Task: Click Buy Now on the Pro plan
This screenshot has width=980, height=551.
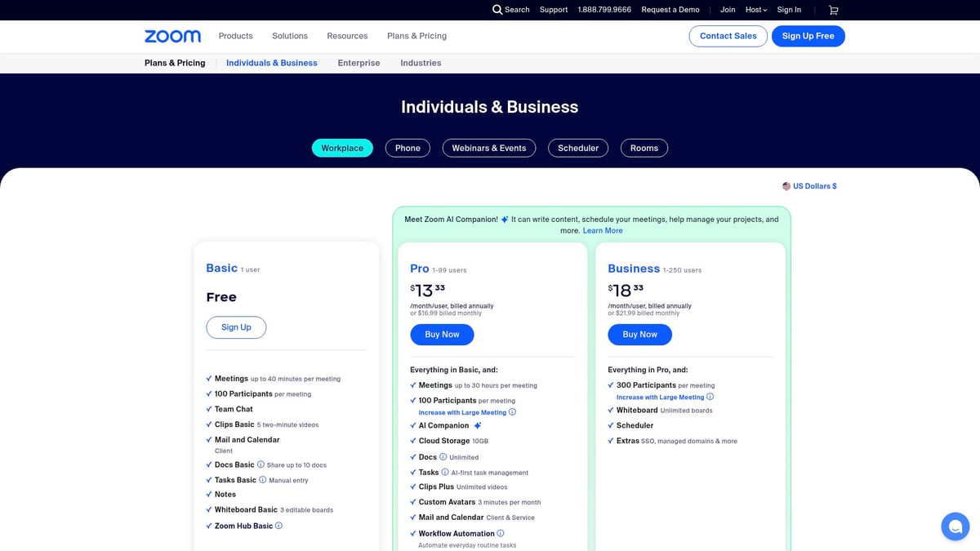Action: pos(442,334)
